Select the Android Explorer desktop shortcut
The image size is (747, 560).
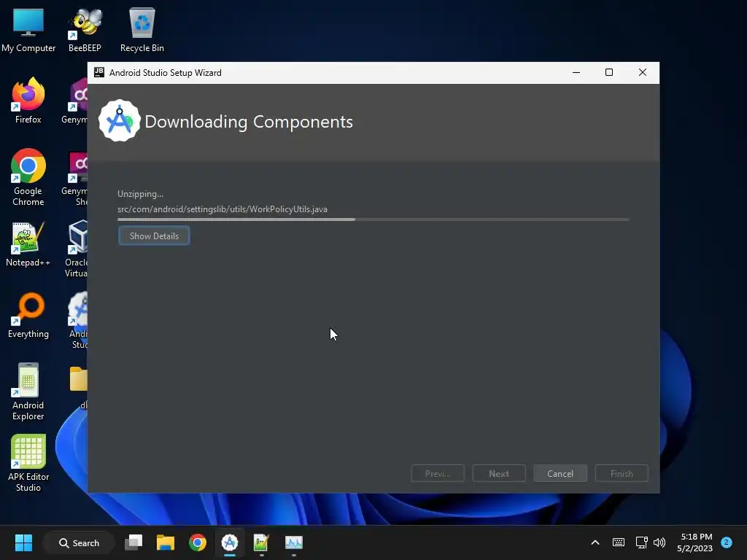click(28, 392)
